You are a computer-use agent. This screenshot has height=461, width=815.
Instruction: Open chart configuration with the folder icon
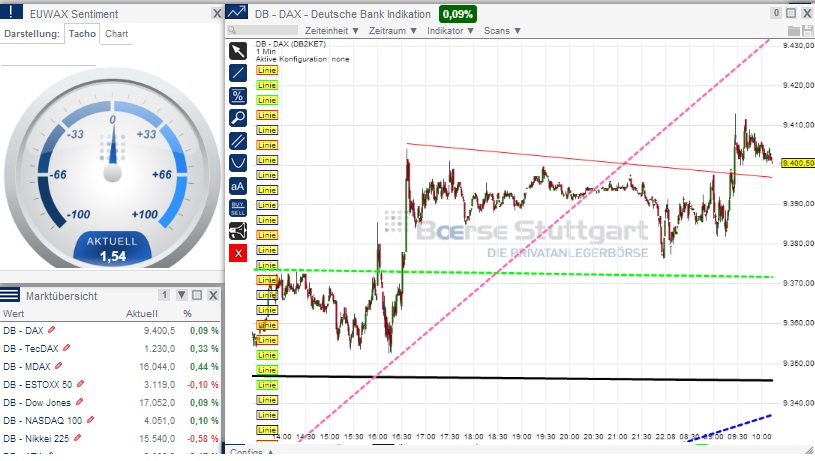794,31
